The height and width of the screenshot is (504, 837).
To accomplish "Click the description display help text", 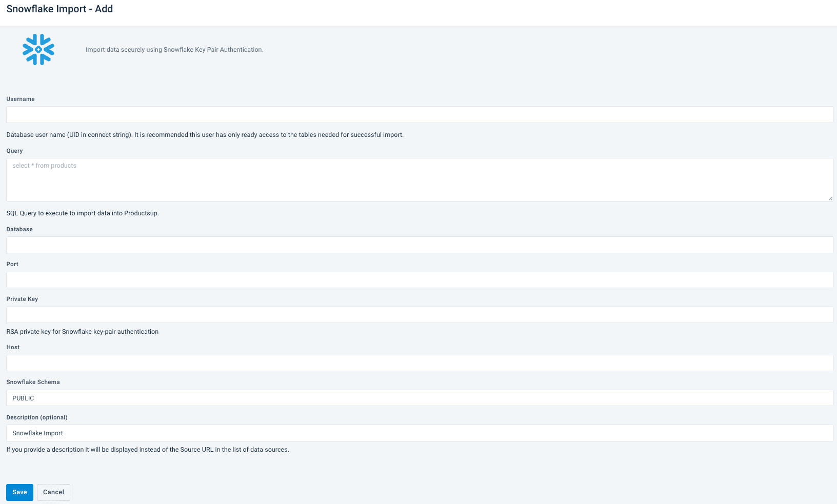I will [148, 450].
